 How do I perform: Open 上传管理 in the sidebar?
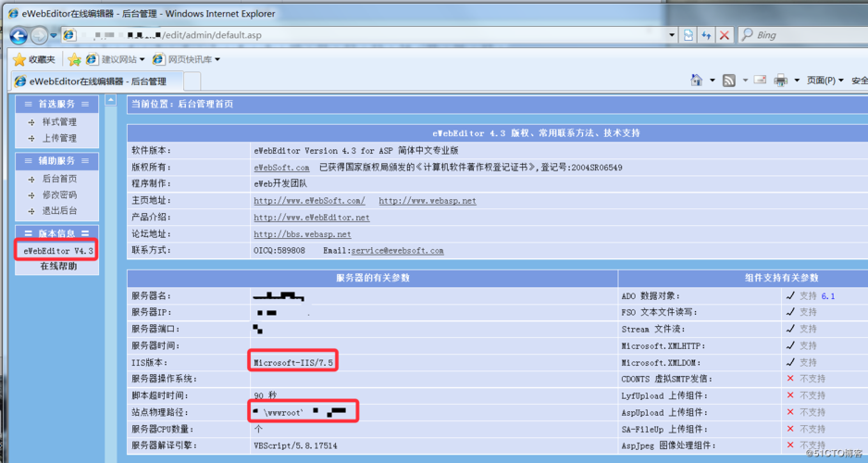coord(59,139)
